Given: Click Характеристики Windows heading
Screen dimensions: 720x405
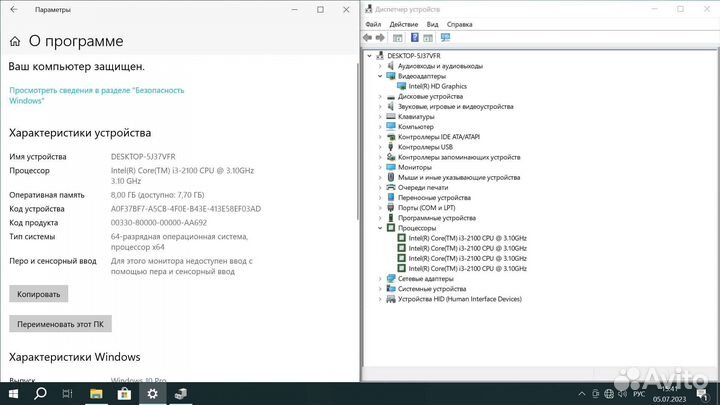Looking at the screenshot, I should pos(74,357).
